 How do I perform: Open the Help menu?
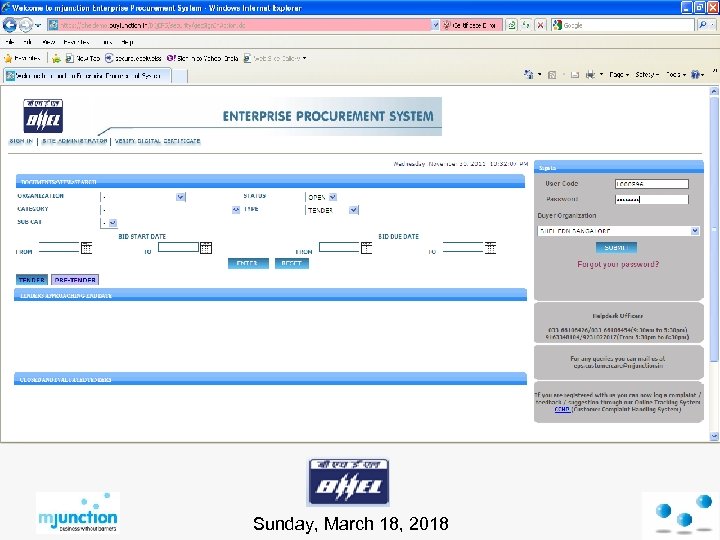128,42
